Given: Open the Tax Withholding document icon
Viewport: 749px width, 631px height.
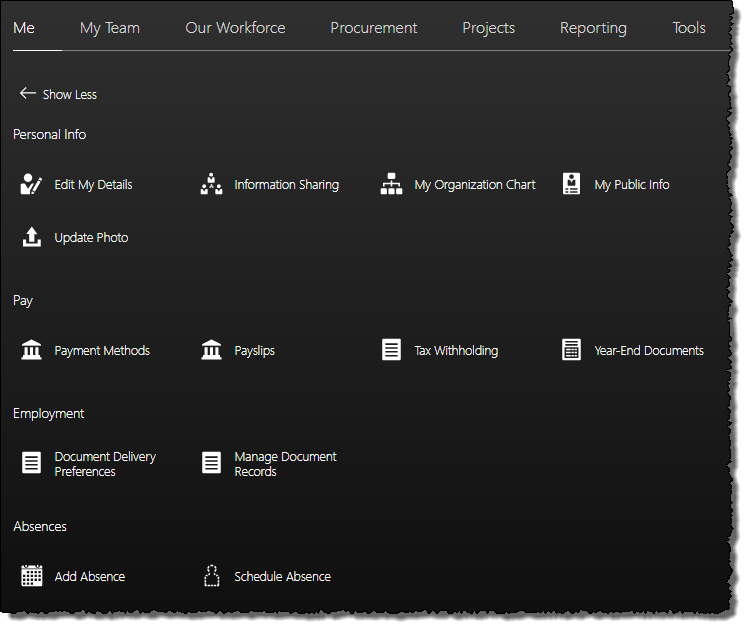Looking at the screenshot, I should (392, 350).
